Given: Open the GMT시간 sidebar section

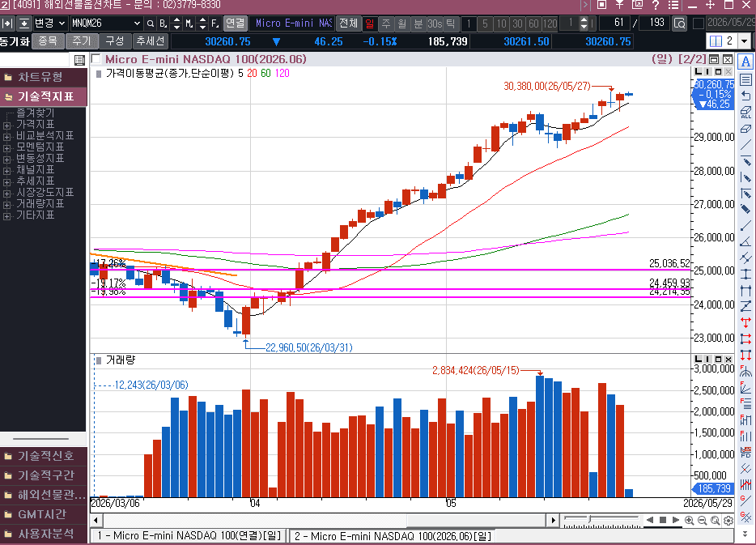Looking at the screenshot, I should coord(44,514).
